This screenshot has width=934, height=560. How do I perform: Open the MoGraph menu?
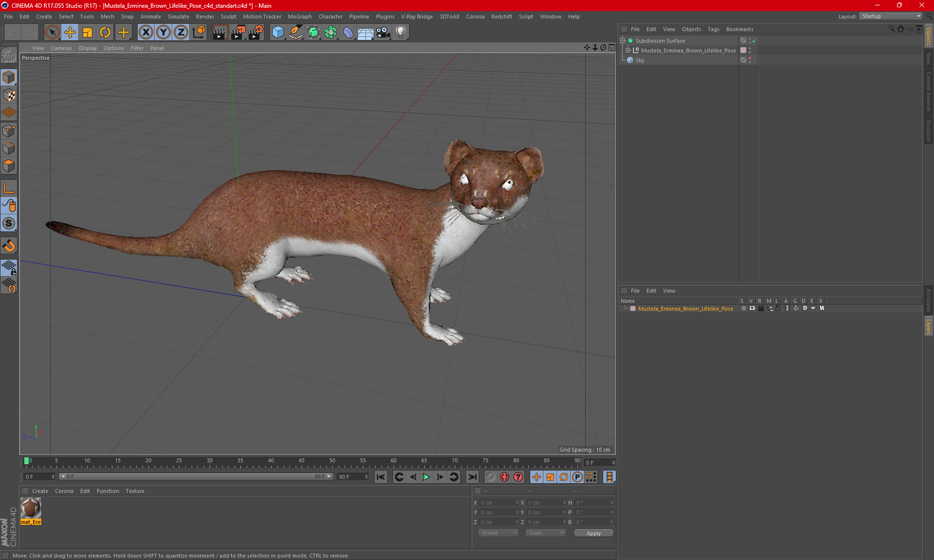[300, 17]
